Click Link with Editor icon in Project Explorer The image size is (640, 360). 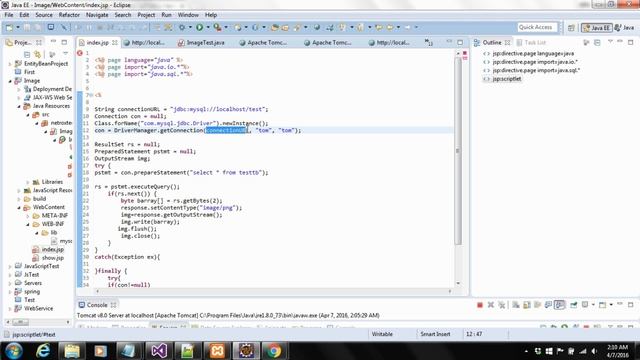pos(38,54)
